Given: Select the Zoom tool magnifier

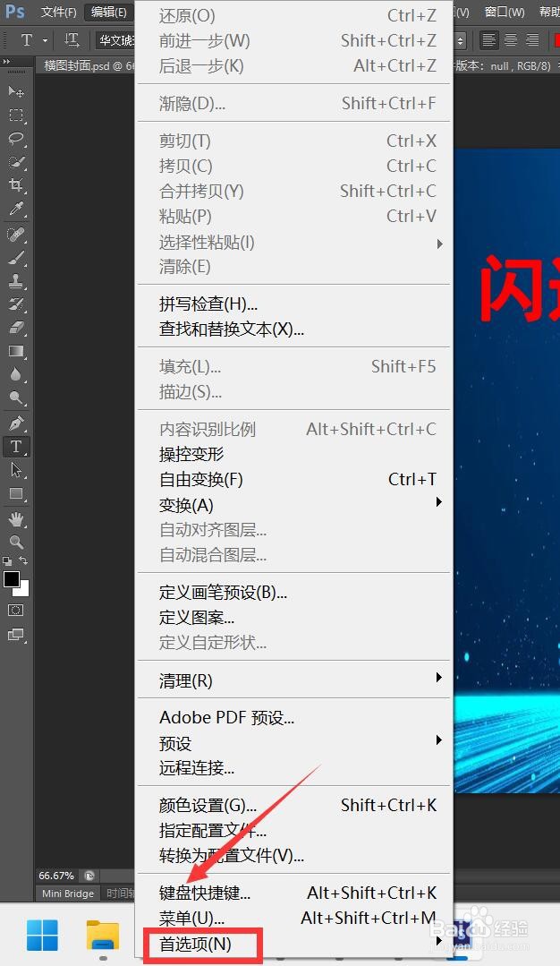Looking at the screenshot, I should (x=16, y=543).
